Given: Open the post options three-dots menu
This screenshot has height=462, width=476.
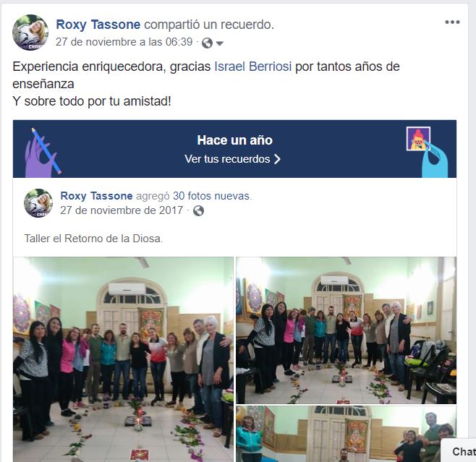Looking at the screenshot, I should coord(452,22).
